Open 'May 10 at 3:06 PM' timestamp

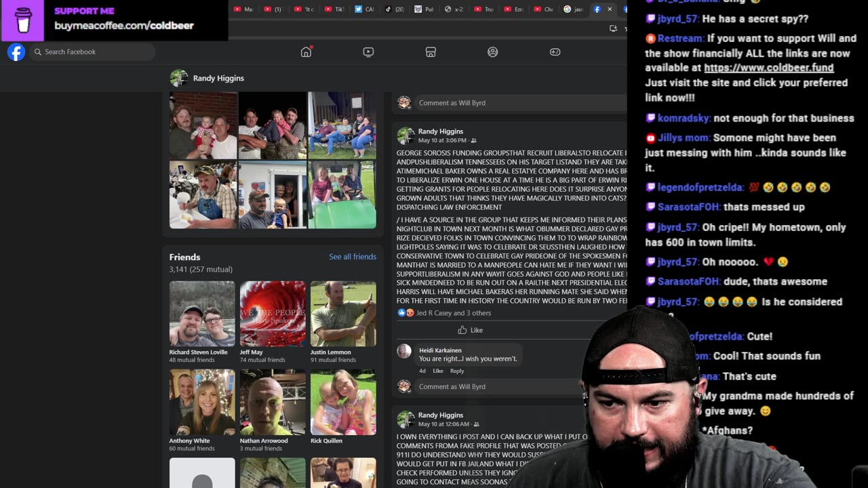coord(442,140)
